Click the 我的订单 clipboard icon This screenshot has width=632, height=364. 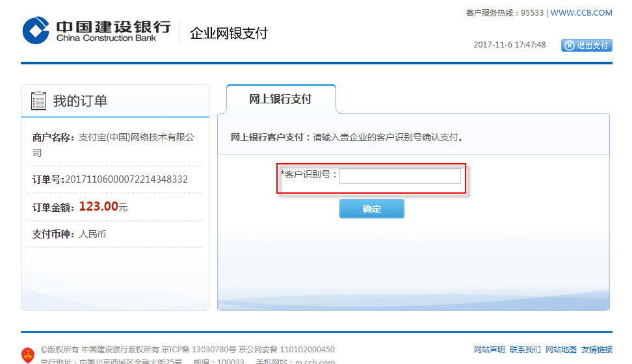39,101
